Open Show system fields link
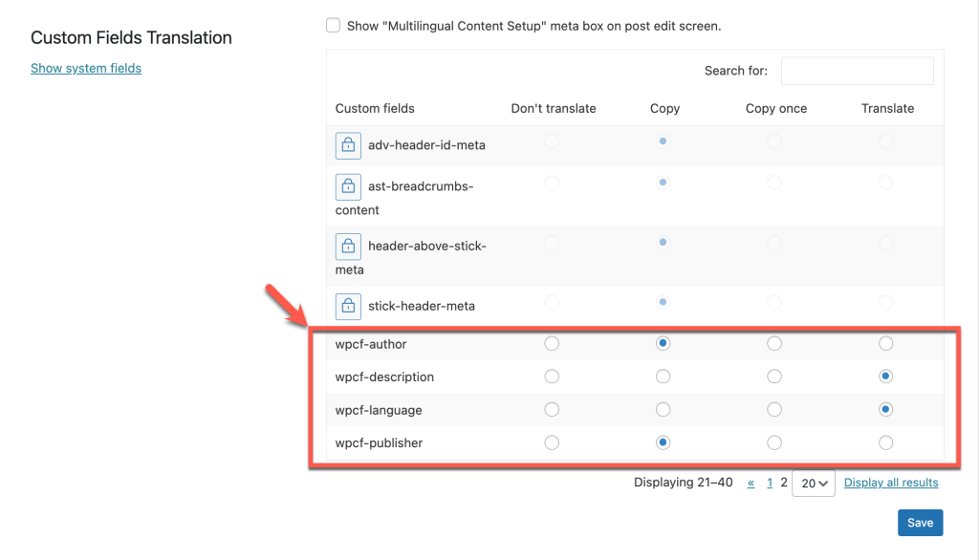This screenshot has width=979, height=560. (x=86, y=68)
